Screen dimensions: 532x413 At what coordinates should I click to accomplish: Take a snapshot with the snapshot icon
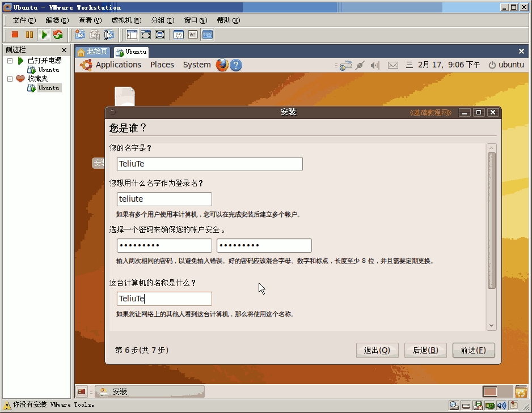pos(81,35)
